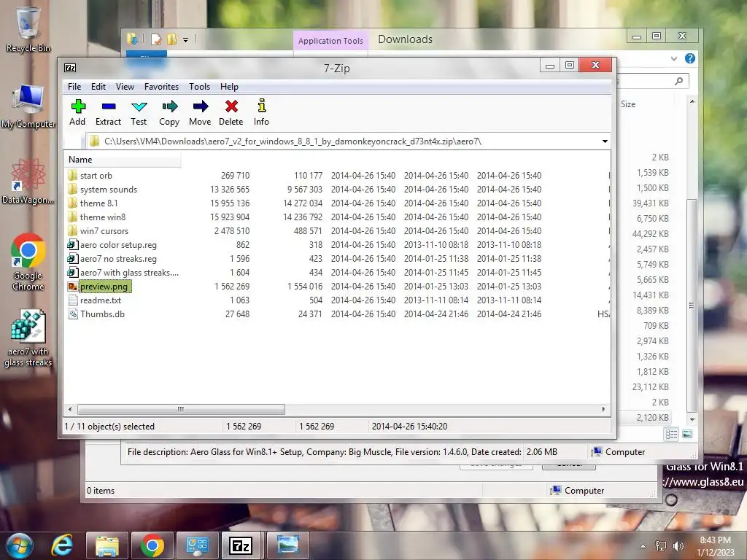Click the left arrow of horizontal scrollbar

tap(70, 409)
